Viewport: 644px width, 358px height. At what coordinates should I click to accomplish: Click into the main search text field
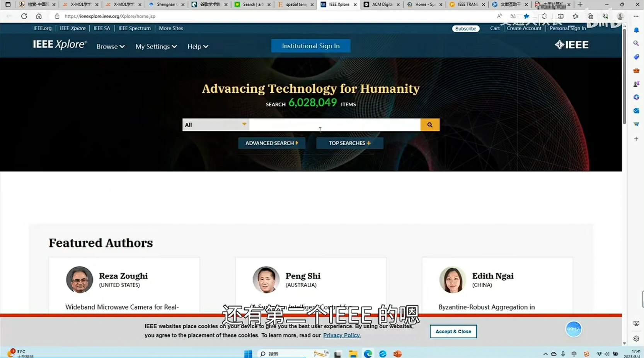pyautogui.click(x=334, y=125)
